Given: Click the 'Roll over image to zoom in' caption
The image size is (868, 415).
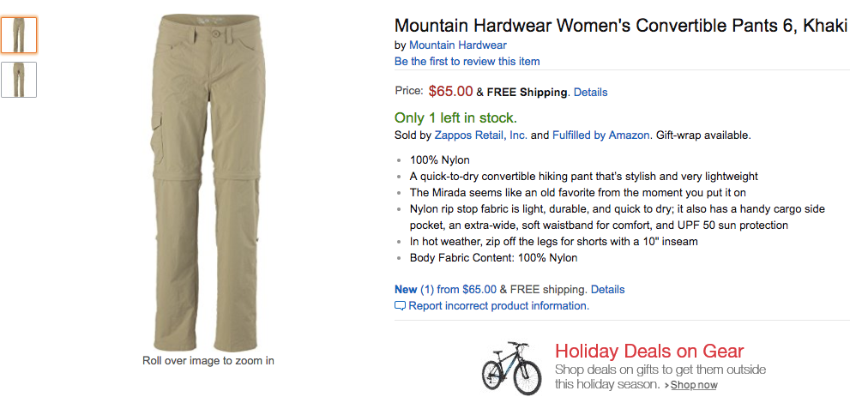Looking at the screenshot, I should click(x=208, y=361).
